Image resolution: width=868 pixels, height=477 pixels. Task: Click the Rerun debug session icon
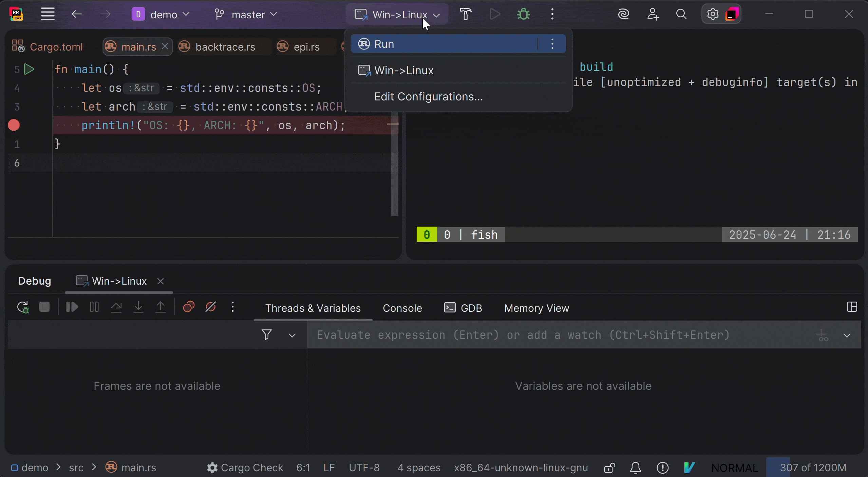pos(23,307)
